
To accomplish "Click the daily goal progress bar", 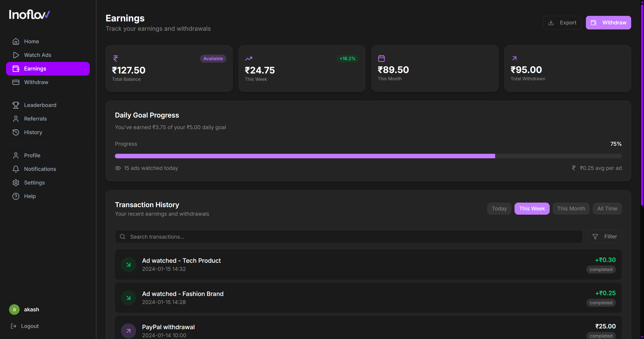I will [368, 156].
